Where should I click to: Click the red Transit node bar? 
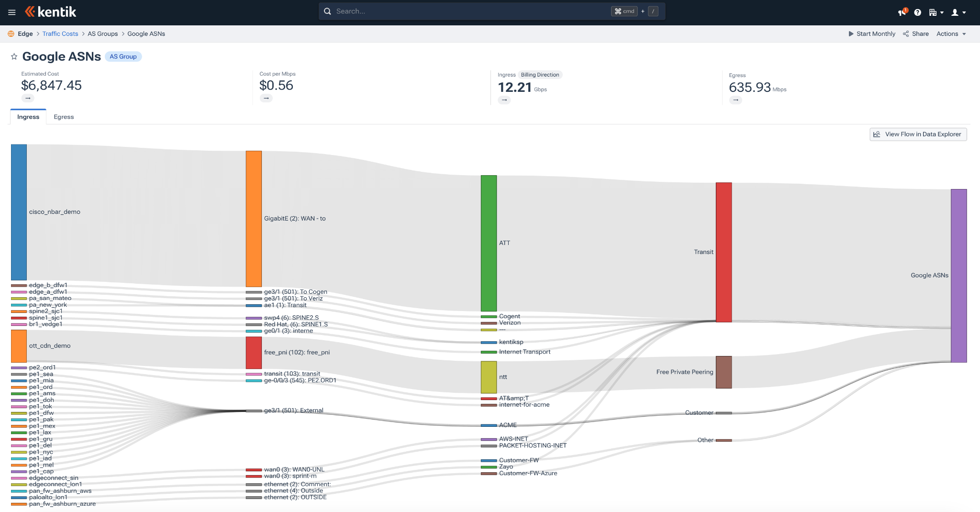[x=724, y=252]
